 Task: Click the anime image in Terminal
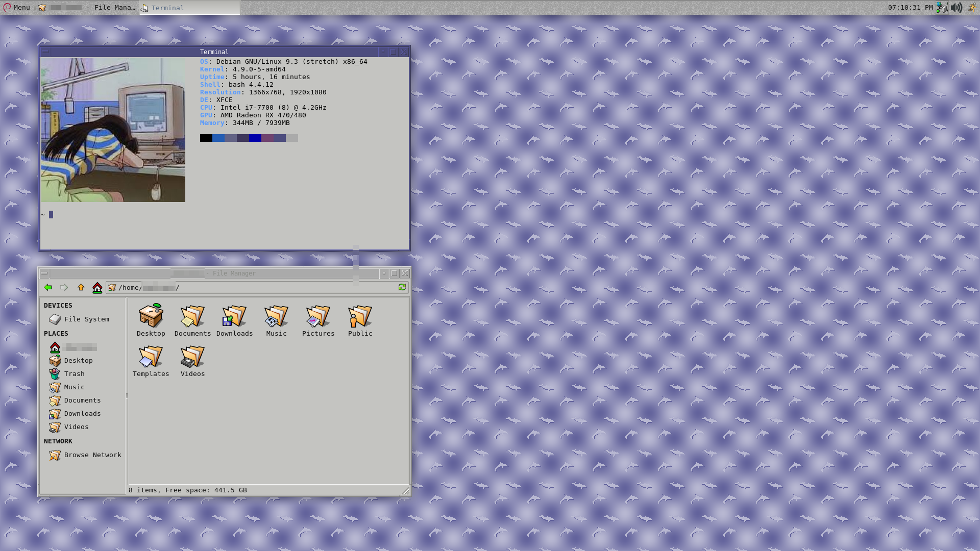(113, 130)
